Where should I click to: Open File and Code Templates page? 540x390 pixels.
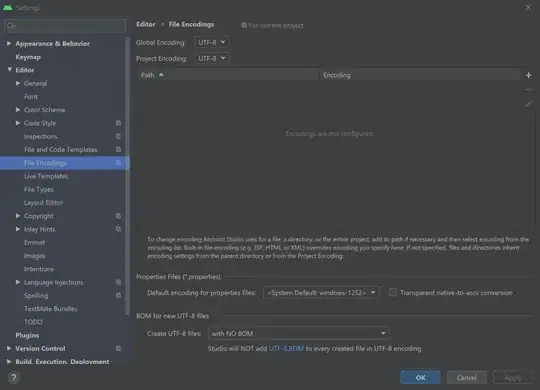point(61,150)
